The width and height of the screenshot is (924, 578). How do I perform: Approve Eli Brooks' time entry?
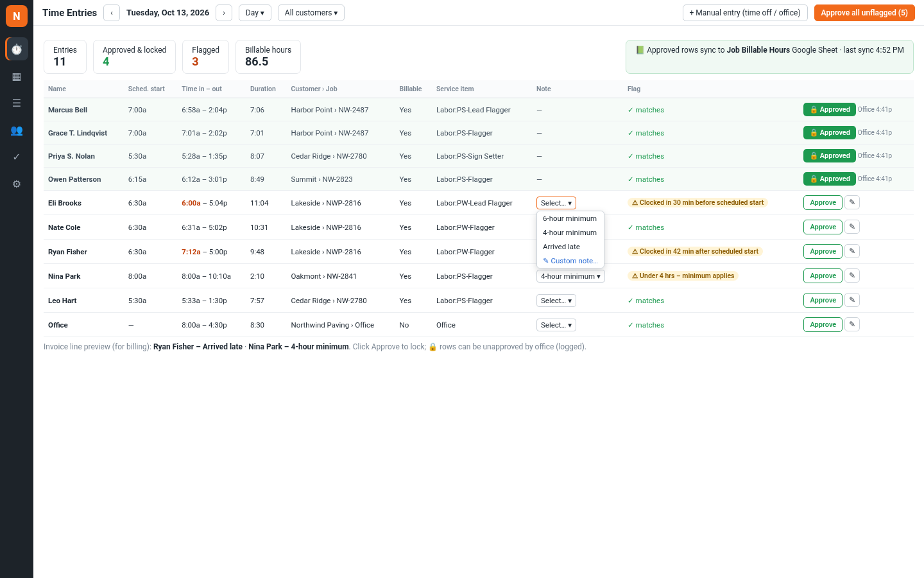pos(823,202)
